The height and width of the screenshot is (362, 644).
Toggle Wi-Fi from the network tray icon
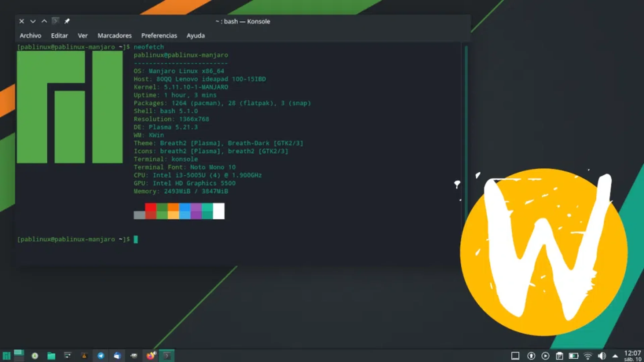[588, 356]
